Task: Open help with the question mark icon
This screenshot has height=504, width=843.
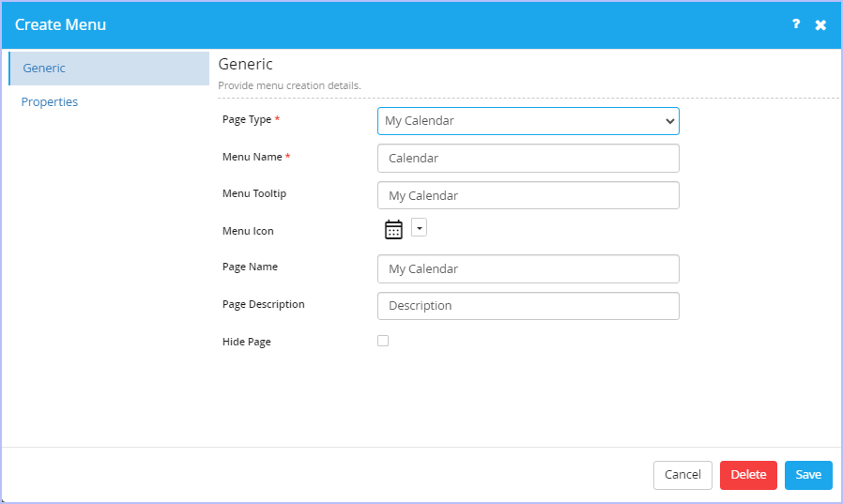Action: coord(796,24)
